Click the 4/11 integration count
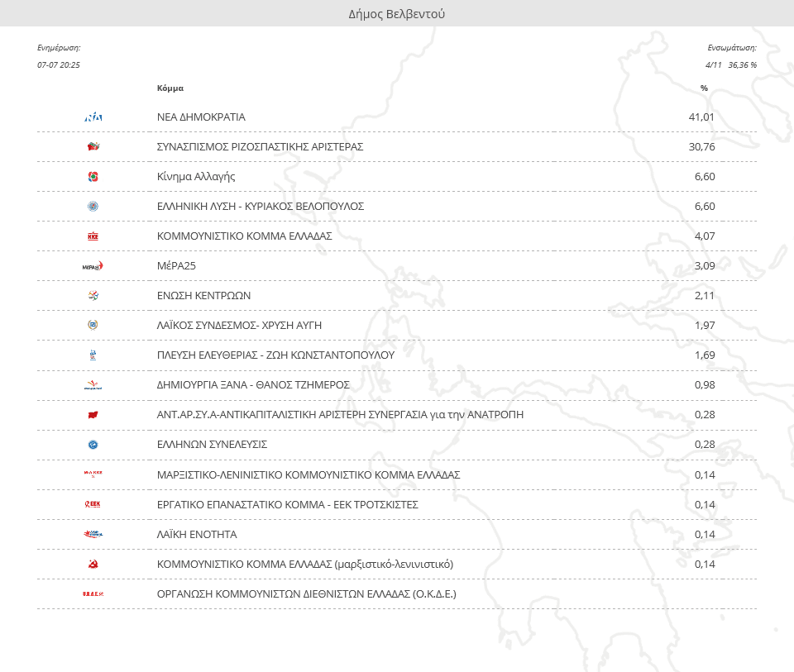794x672 pixels. pos(714,64)
